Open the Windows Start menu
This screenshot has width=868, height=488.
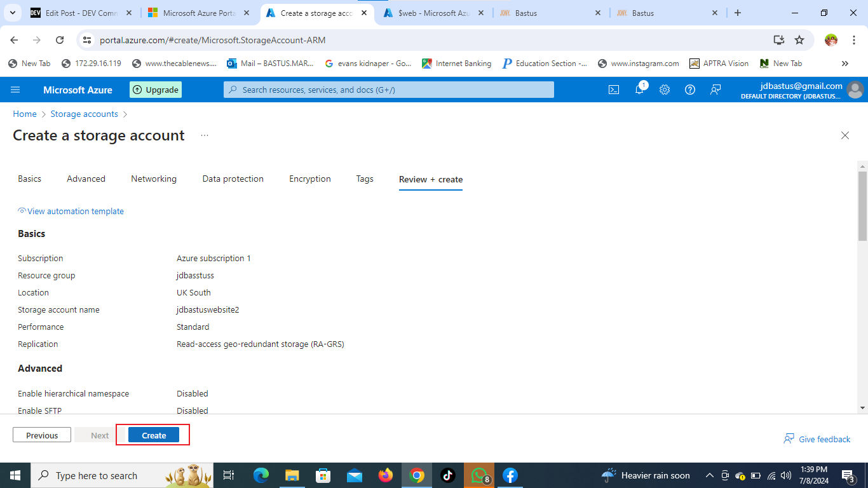point(15,475)
